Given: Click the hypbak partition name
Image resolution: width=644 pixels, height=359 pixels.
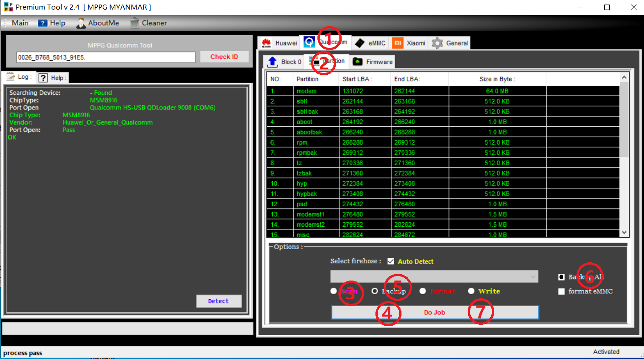Looking at the screenshot, I should (306, 194).
